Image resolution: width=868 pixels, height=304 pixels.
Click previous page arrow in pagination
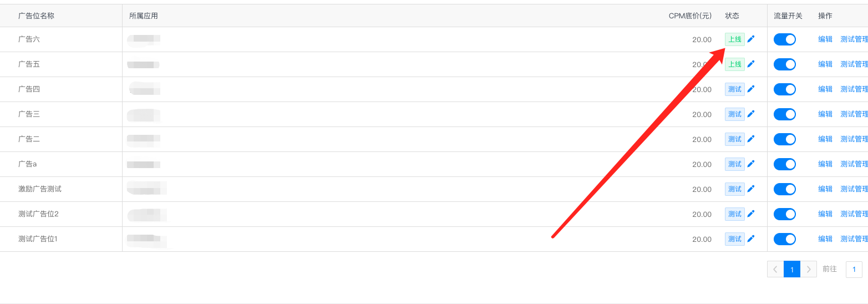pyautogui.click(x=775, y=270)
